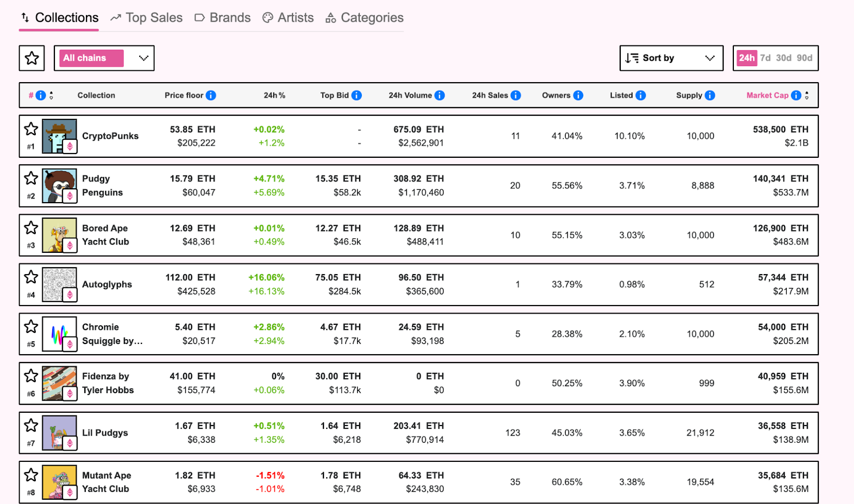
Task: Toggle the favorites star filter button
Action: (31, 58)
